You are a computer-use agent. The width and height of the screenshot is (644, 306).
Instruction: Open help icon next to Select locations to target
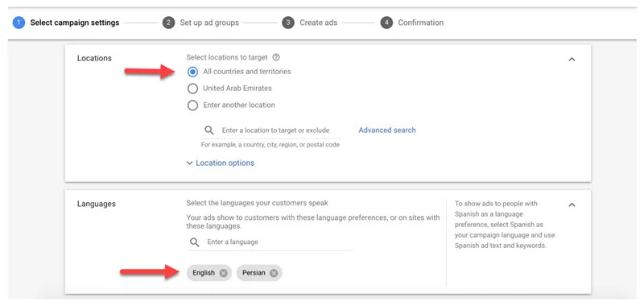click(276, 57)
